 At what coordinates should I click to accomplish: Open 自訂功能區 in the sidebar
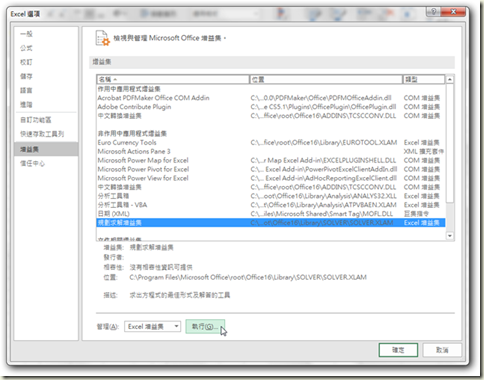[x=36, y=120]
